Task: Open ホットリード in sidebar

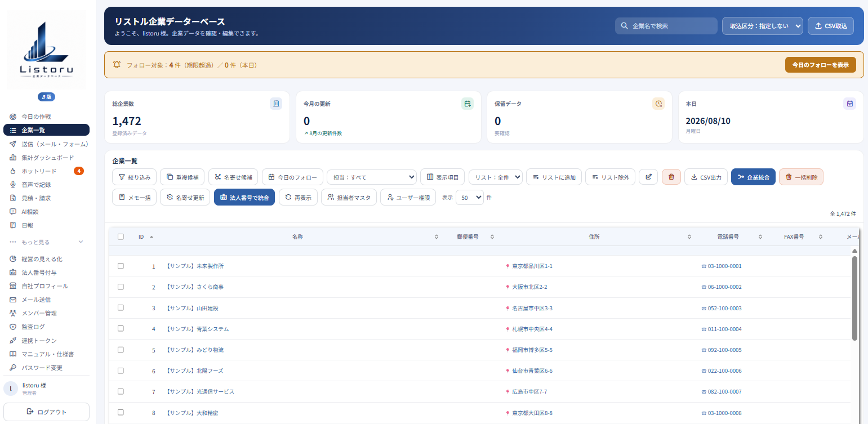Action: click(x=46, y=171)
